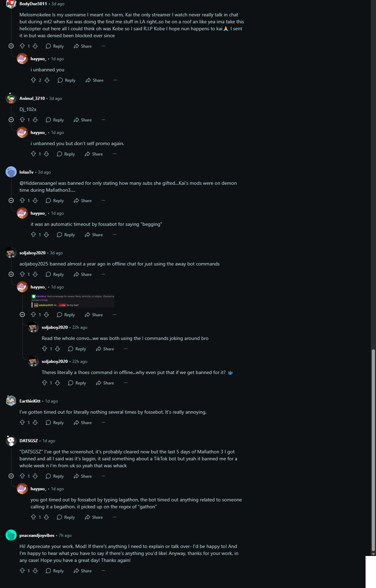Upvote BodyDue5011's comment
This screenshot has height=588, width=376.
coord(22,46)
